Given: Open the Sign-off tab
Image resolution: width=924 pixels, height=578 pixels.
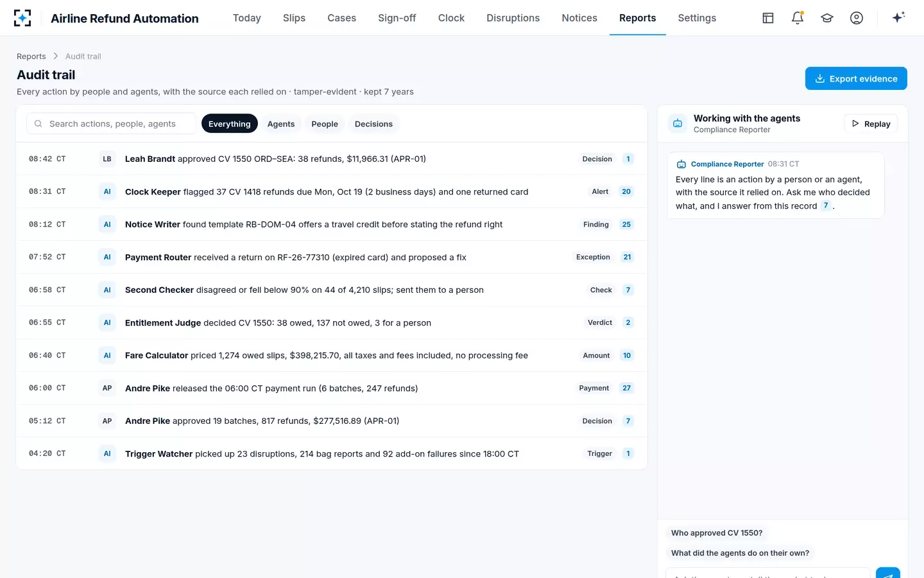Looking at the screenshot, I should click(x=397, y=18).
